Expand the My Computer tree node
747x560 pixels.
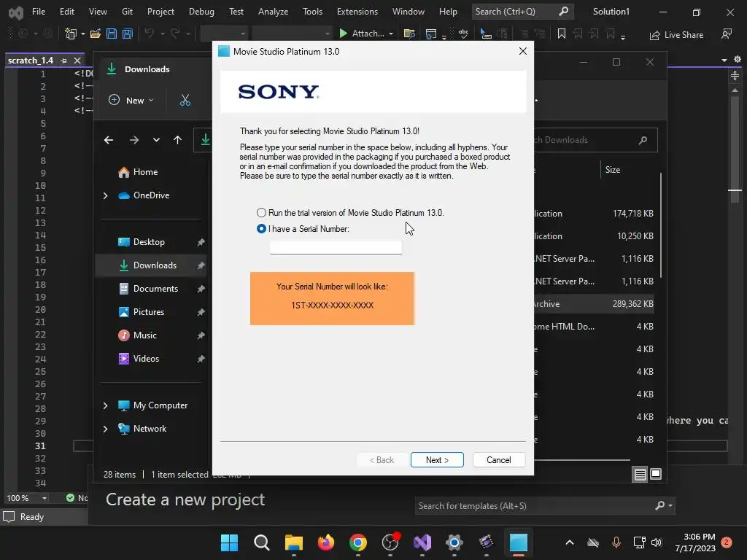pyautogui.click(x=105, y=405)
